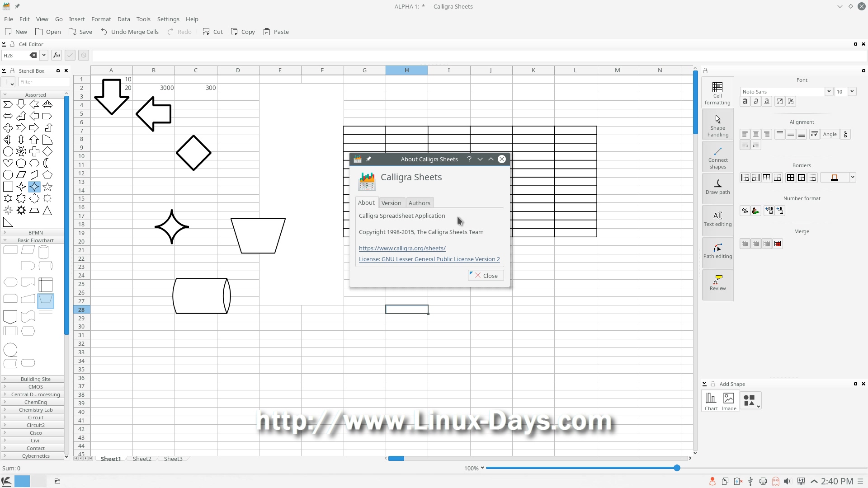Viewport: 868px width, 488px height.
Task: Insert a Chart shape
Action: coord(711,401)
